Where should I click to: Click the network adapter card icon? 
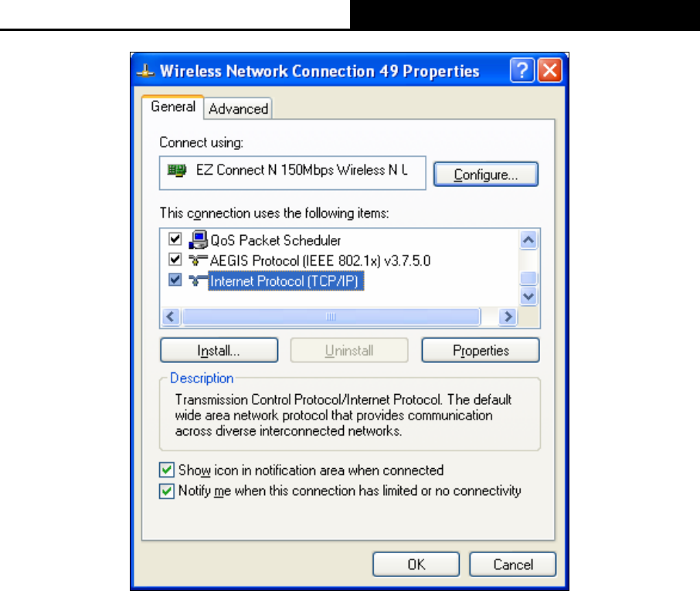pyautogui.click(x=176, y=170)
